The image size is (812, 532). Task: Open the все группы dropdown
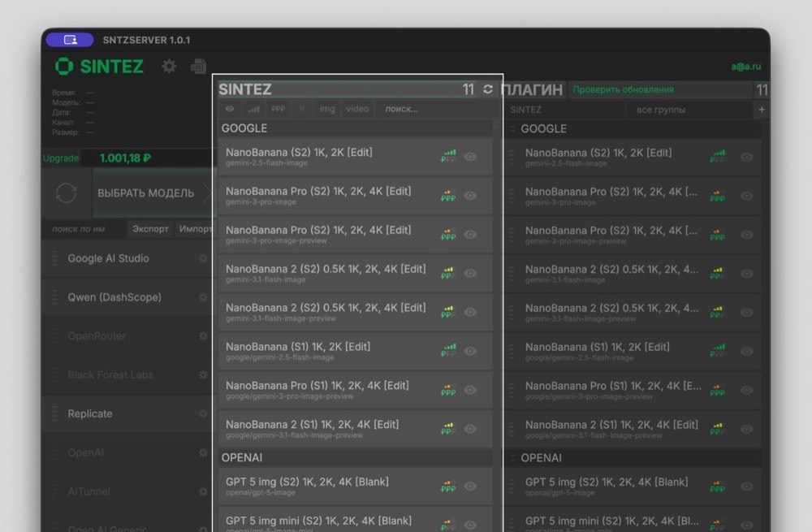689,110
